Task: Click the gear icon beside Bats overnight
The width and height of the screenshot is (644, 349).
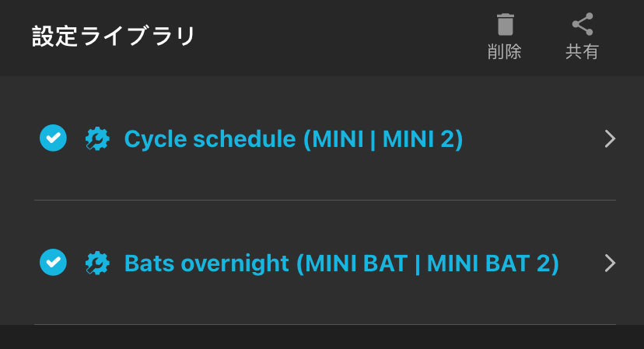Action: [x=97, y=263]
